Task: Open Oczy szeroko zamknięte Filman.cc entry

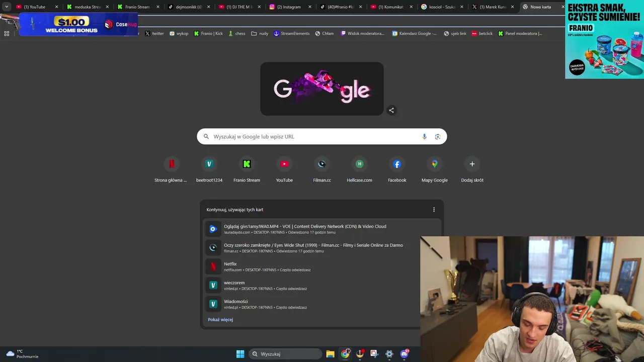Action: pyautogui.click(x=322, y=247)
